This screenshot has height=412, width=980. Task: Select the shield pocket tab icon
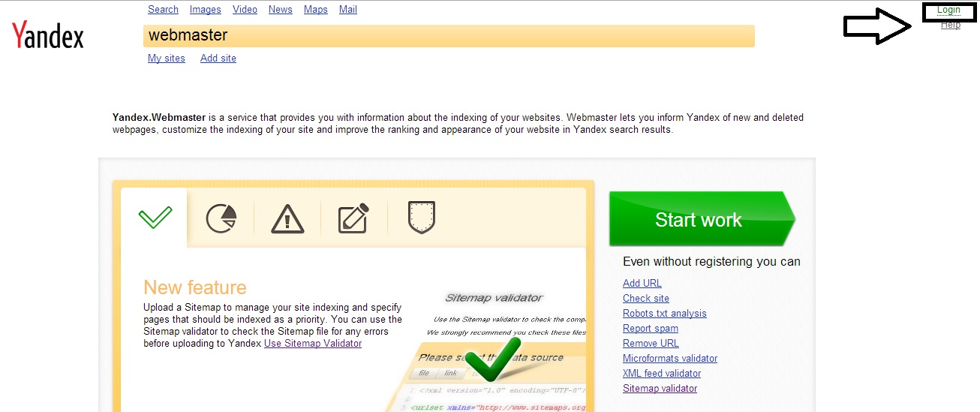point(422,217)
